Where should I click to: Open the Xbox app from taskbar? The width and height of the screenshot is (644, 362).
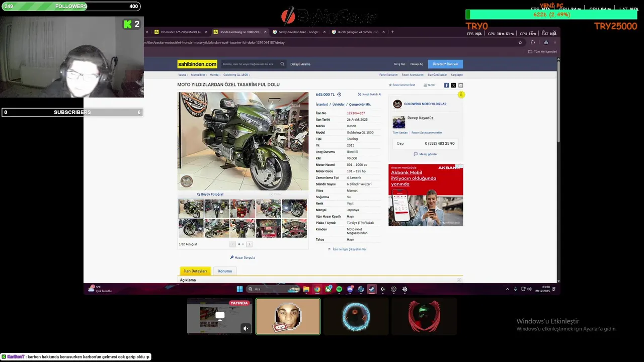click(328, 289)
